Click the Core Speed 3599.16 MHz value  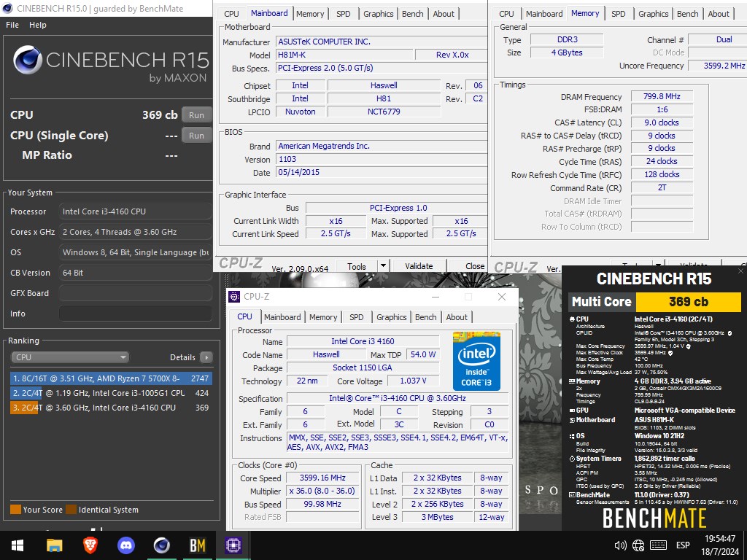[x=322, y=478]
